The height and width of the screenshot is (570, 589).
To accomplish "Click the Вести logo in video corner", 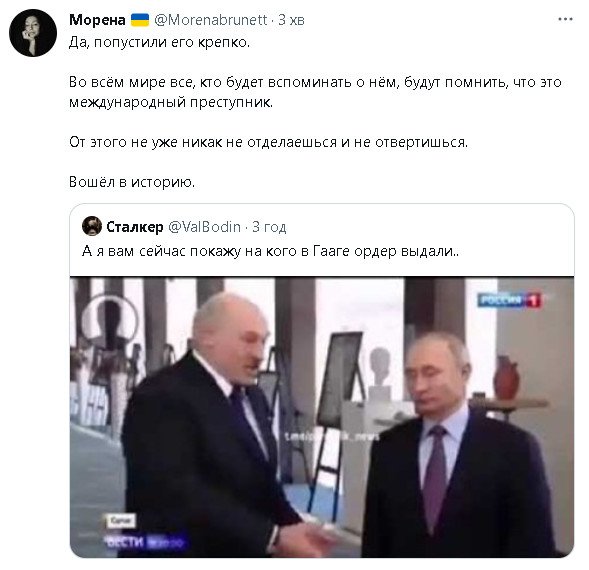I will pos(145,541).
